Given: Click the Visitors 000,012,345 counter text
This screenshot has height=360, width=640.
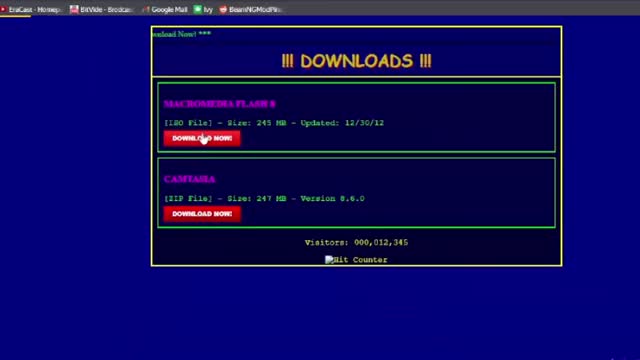Looking at the screenshot, I should pyautogui.click(x=356, y=242).
